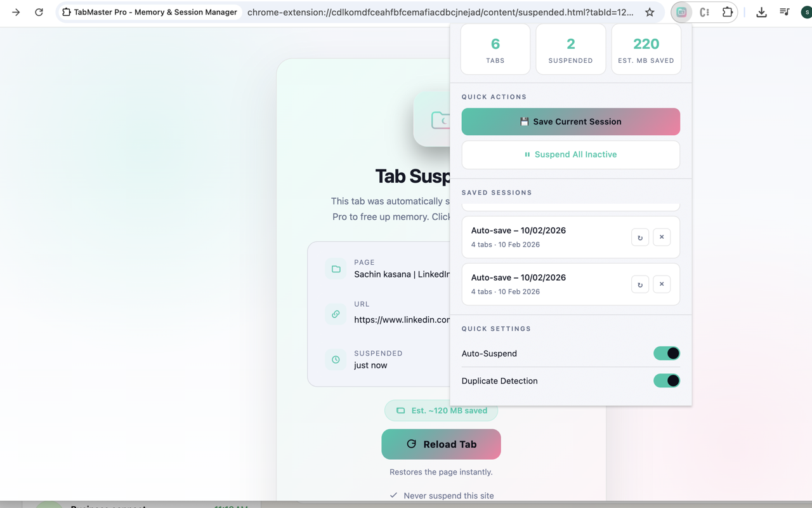Click the Reload Tab button
Viewport: 812px width, 508px height.
coord(441,444)
